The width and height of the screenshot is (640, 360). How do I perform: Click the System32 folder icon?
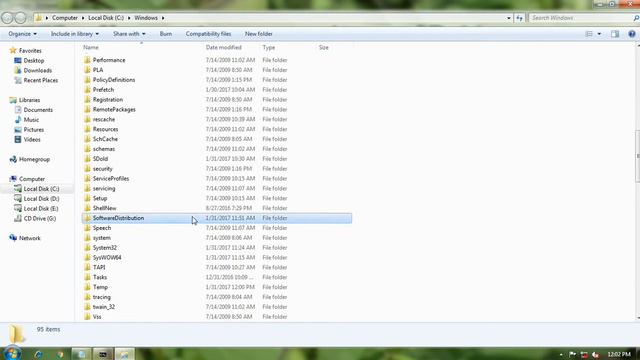(x=87, y=248)
